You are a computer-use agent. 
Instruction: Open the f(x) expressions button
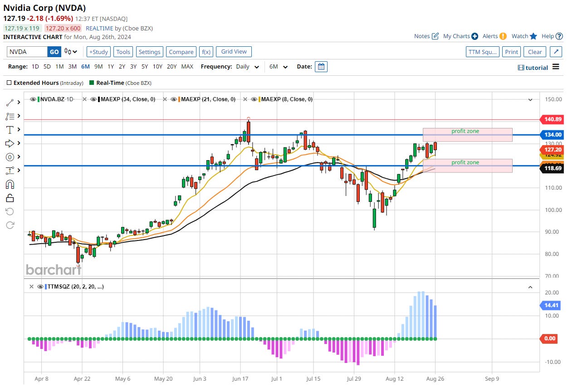(x=206, y=52)
